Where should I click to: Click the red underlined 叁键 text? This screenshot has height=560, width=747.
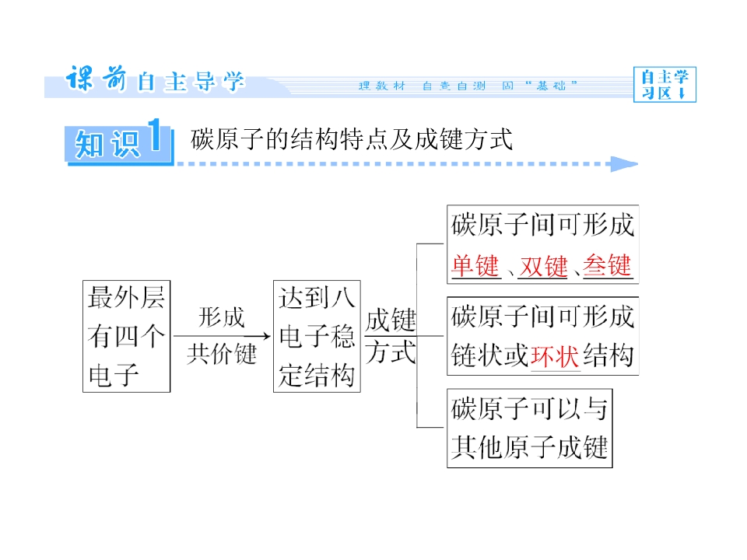[608, 265]
